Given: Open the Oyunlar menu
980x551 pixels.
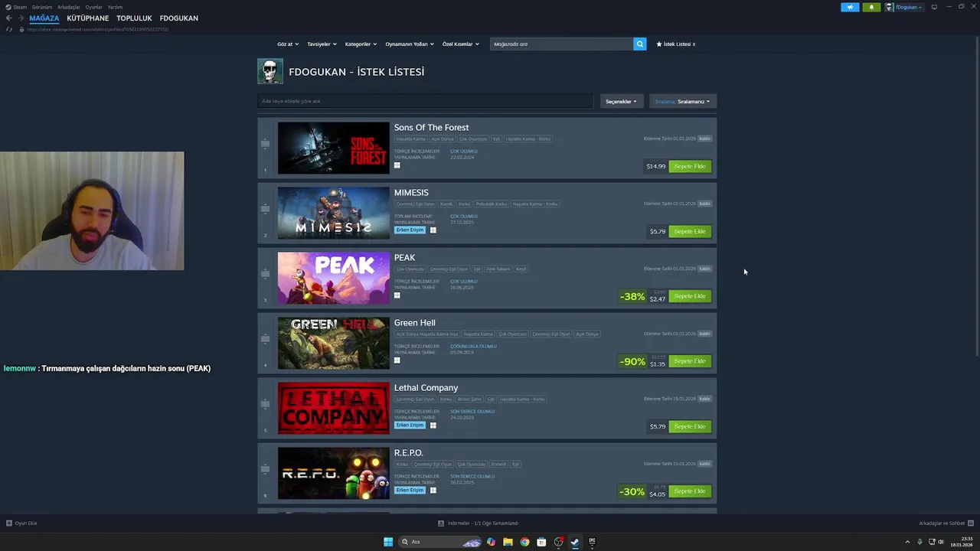Looking at the screenshot, I should (94, 7).
